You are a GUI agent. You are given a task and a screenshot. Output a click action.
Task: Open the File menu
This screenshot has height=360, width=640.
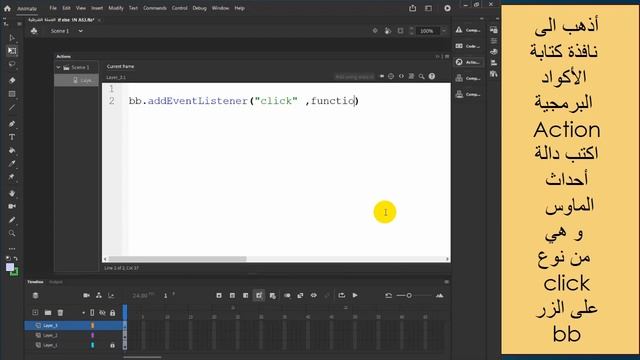[53, 8]
